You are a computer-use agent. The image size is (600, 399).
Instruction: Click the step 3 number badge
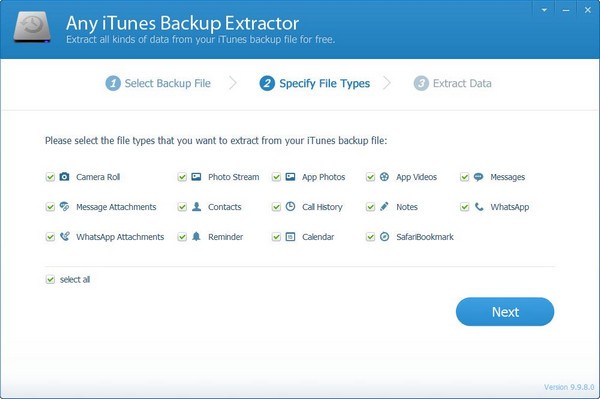coord(421,83)
